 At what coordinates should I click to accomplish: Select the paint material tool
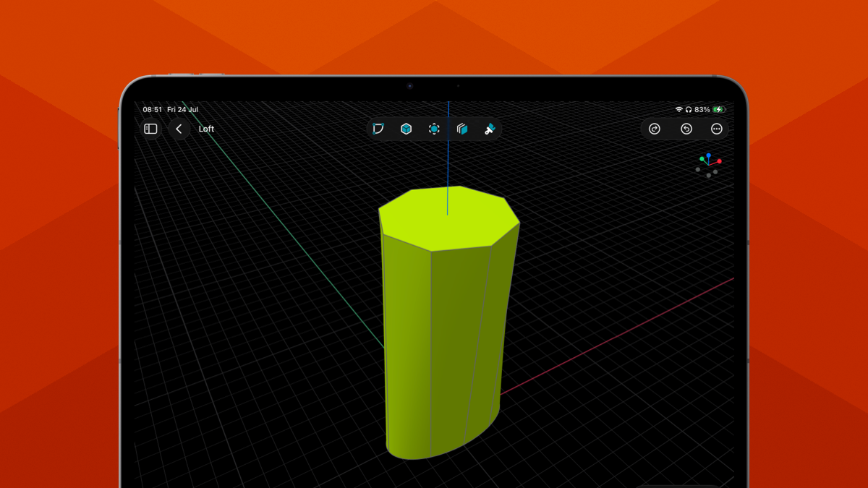coord(490,129)
